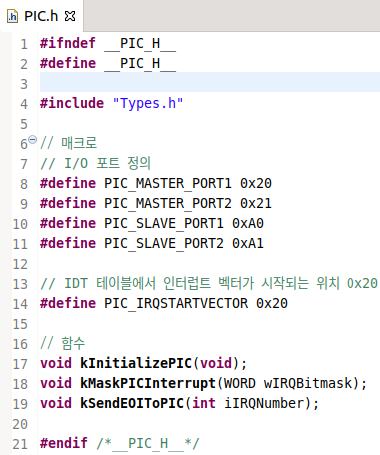This screenshot has width=380, height=455.
Task: Click line number 1 in the gutter
Action: [x=24, y=44]
